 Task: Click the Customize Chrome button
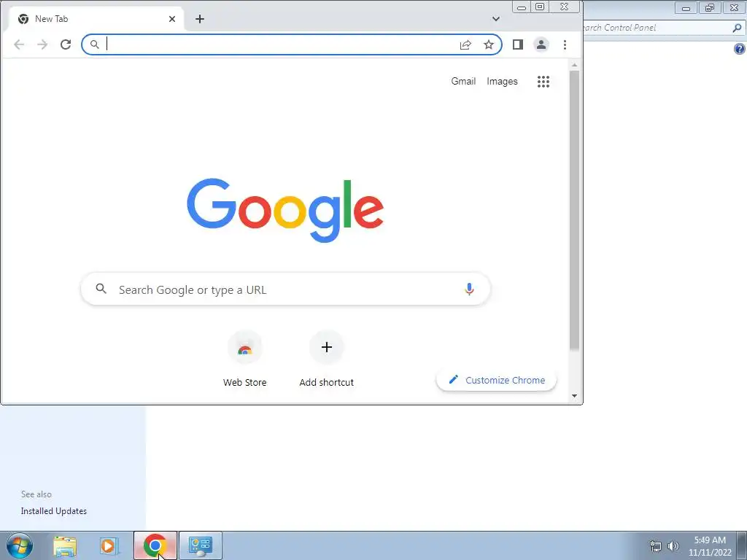pyautogui.click(x=496, y=381)
